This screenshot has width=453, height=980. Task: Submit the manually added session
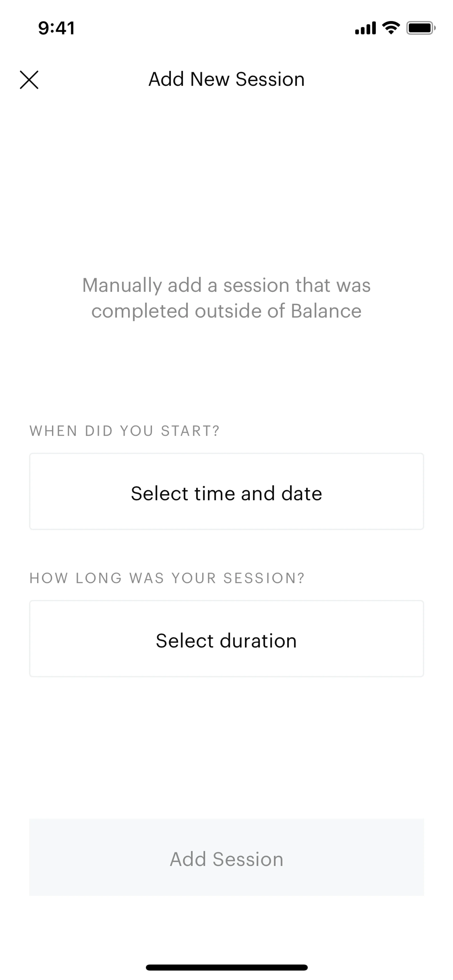pyautogui.click(x=226, y=859)
